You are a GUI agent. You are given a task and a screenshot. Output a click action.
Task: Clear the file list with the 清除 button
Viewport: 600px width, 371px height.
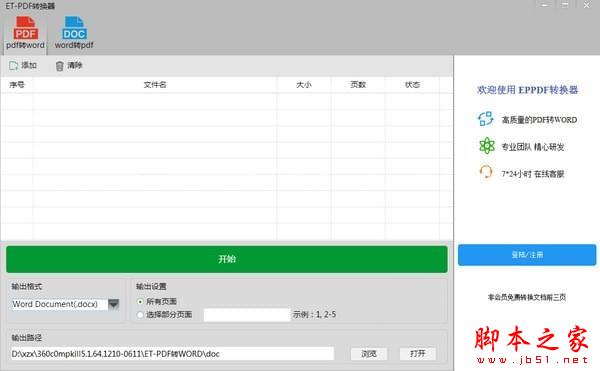coord(69,66)
